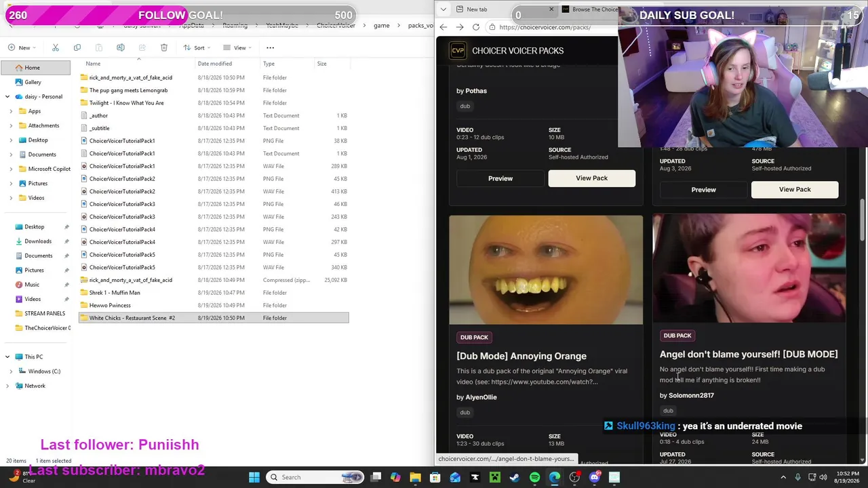
Task: Sort files by the Type column header
Action: pos(269,64)
